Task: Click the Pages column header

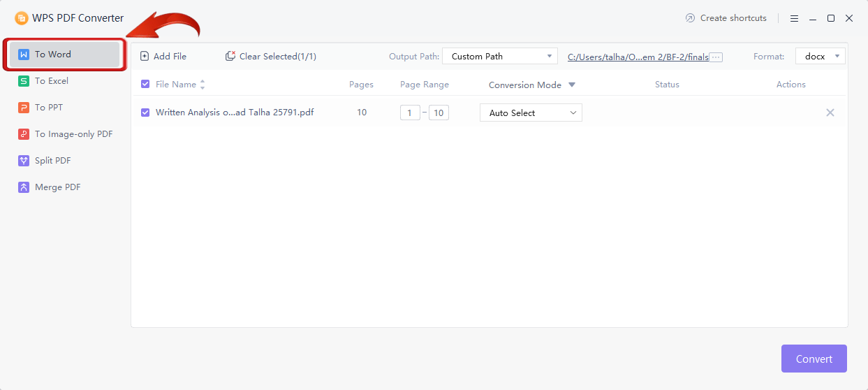Action: coord(361,85)
